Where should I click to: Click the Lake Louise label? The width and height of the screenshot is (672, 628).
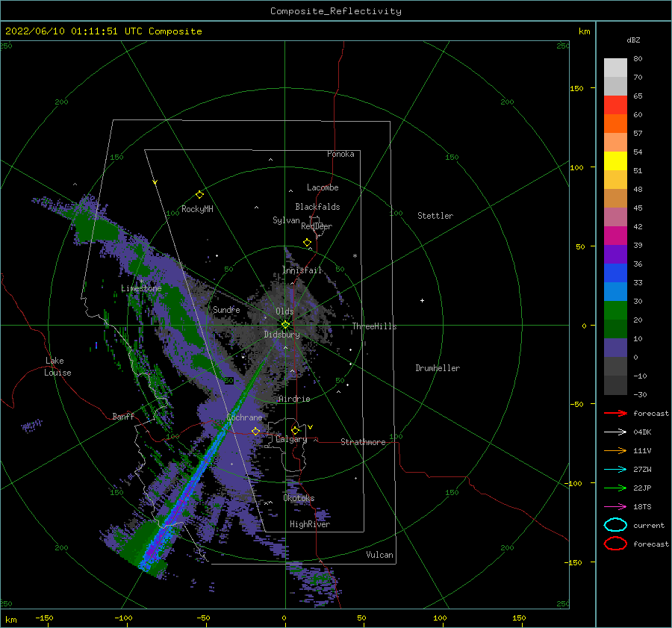[x=57, y=367]
